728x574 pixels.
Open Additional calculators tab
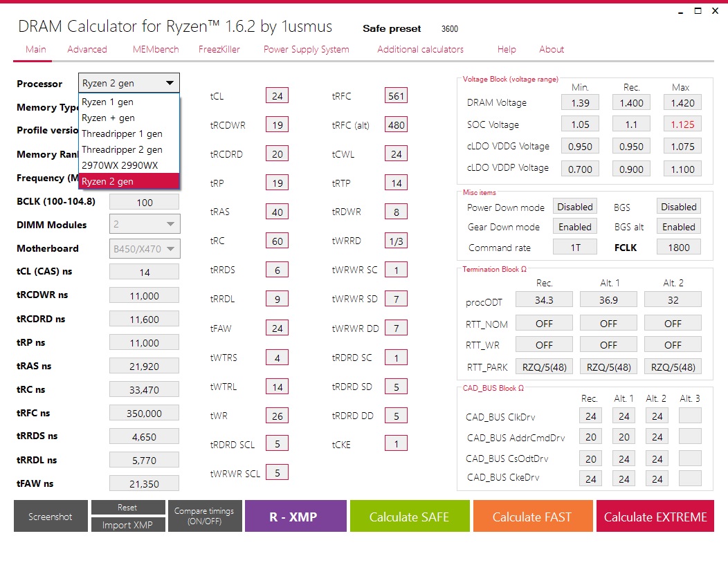click(420, 49)
